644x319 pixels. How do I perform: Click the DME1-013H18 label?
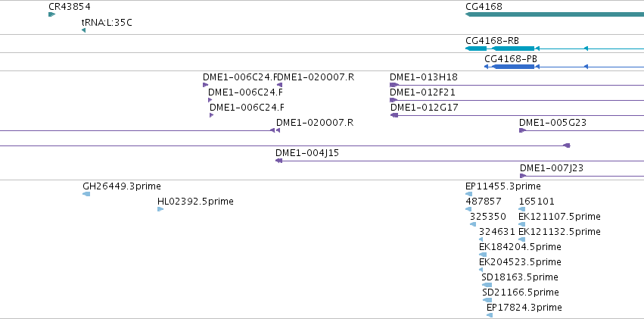coord(424,77)
